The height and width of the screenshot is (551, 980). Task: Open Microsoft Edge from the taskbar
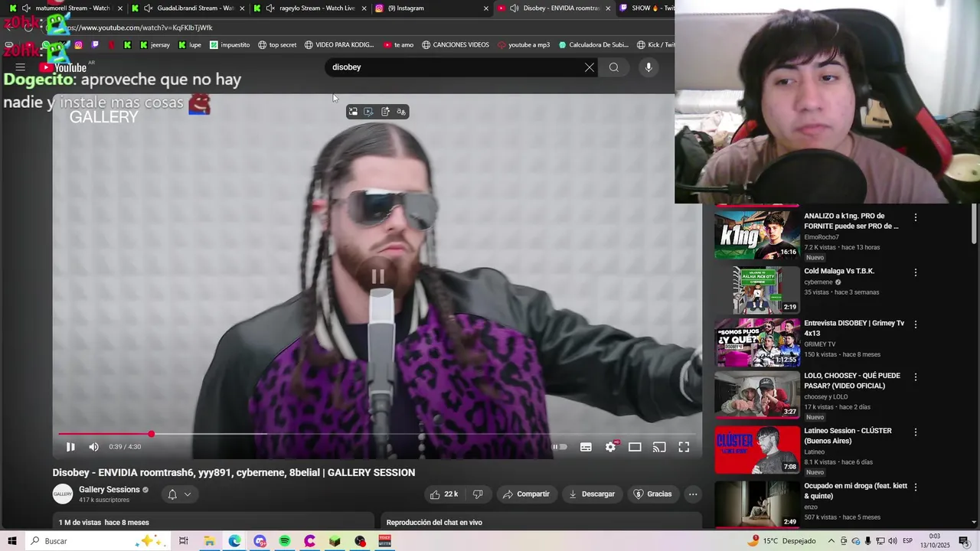click(x=234, y=541)
